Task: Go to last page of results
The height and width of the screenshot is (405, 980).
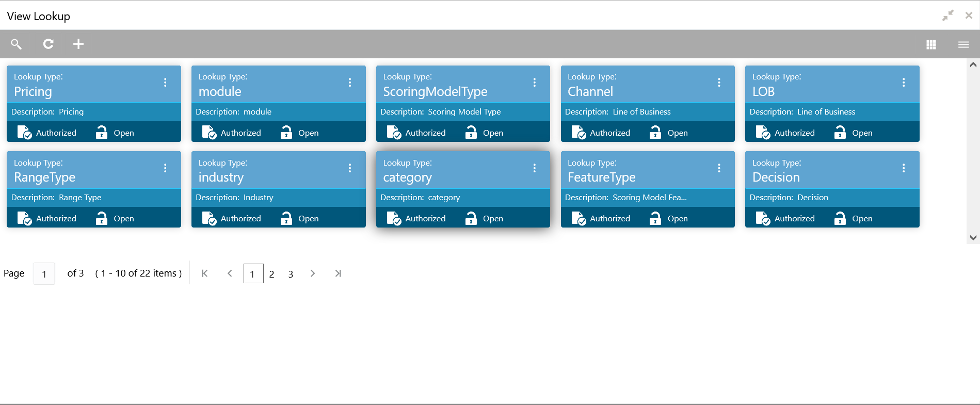Action: (x=338, y=273)
